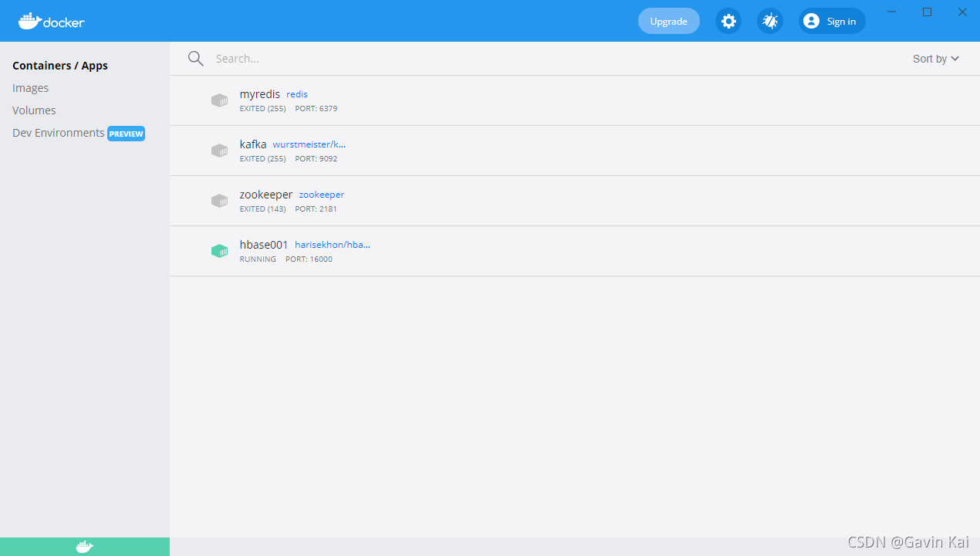This screenshot has width=980, height=556.
Task: Click the search magnifier icon
Action: tap(196, 58)
